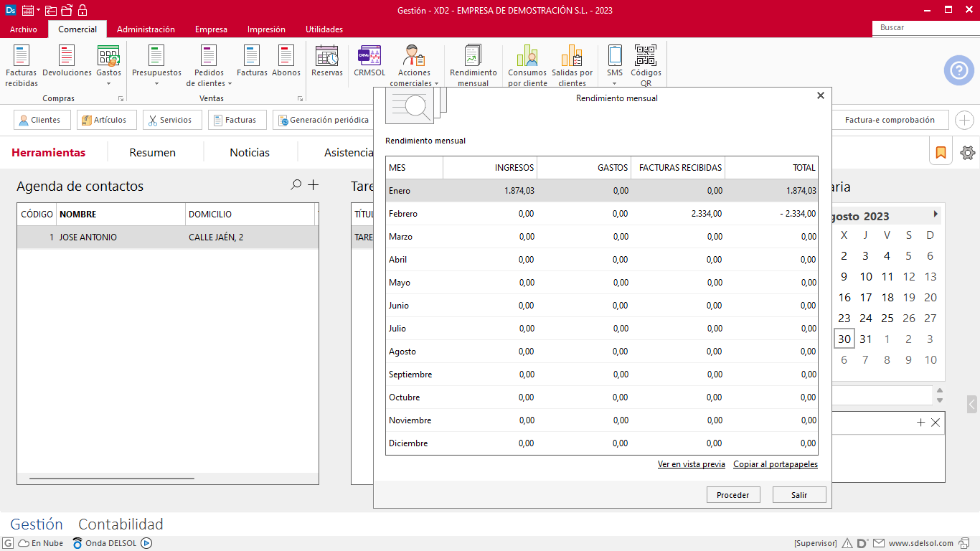Click the bookmark icon beside settings gear

[x=941, y=152]
